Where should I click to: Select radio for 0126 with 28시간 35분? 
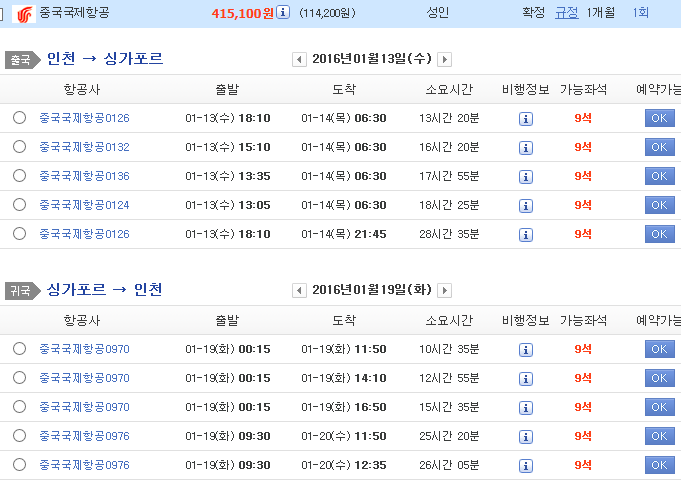click(19, 234)
